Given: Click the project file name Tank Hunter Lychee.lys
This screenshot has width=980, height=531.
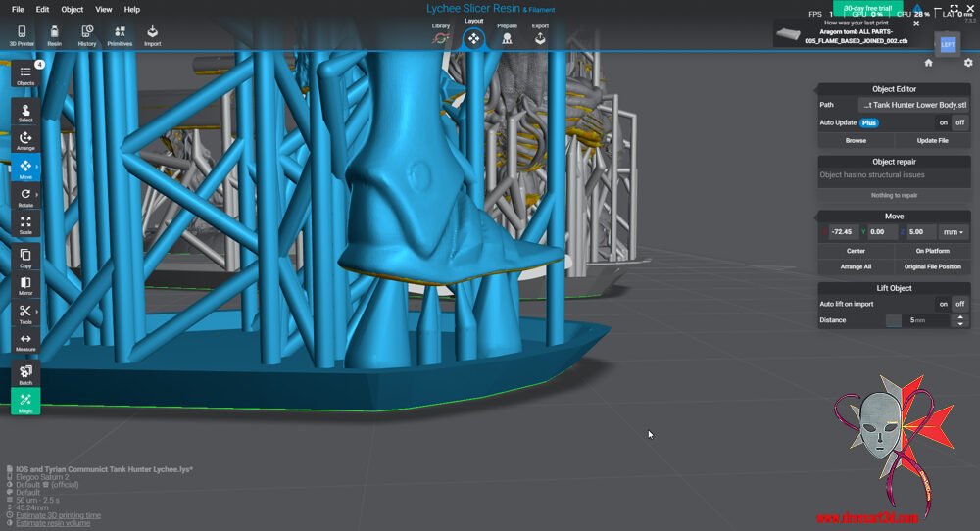Looking at the screenshot, I should coord(104,469).
